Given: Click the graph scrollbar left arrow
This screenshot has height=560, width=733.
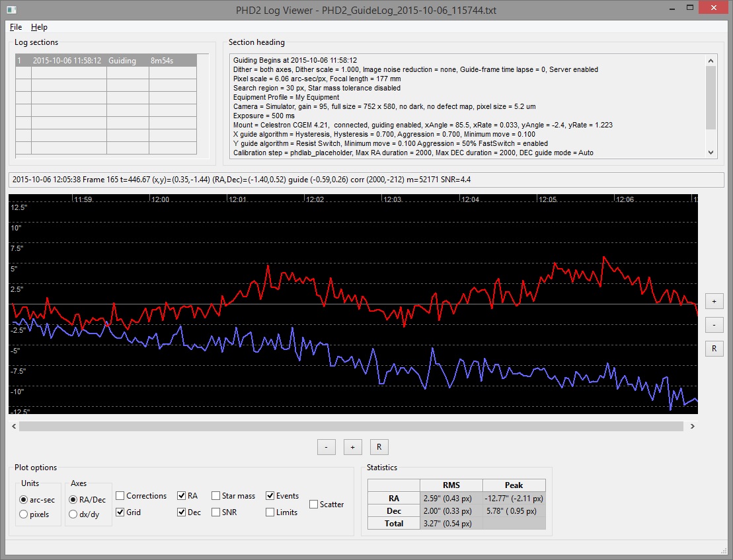Looking at the screenshot, I should 14,427.
